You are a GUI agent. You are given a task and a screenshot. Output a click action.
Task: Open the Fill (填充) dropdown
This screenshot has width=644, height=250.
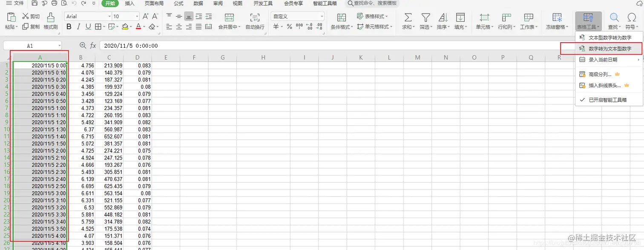pyautogui.click(x=460, y=21)
